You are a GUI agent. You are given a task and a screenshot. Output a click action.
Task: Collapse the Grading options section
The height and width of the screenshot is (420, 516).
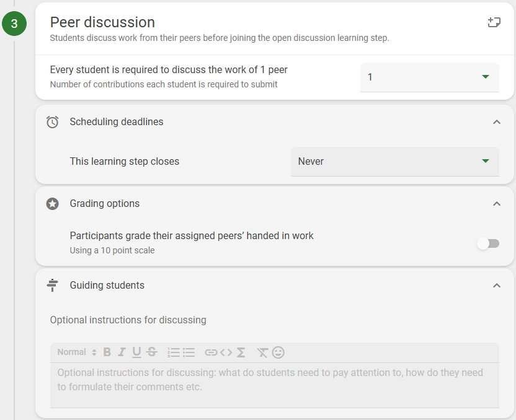[x=496, y=203]
